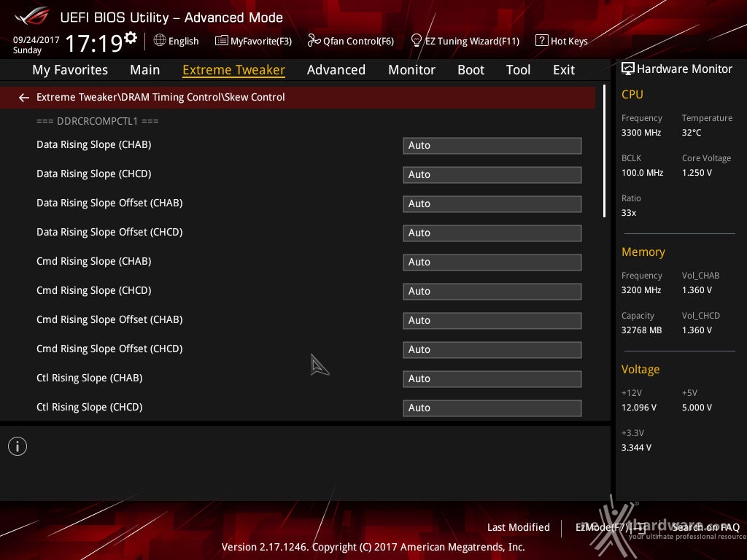Open settings gear next to the clock
Viewport: 747px width, 560px height.
[x=131, y=38]
